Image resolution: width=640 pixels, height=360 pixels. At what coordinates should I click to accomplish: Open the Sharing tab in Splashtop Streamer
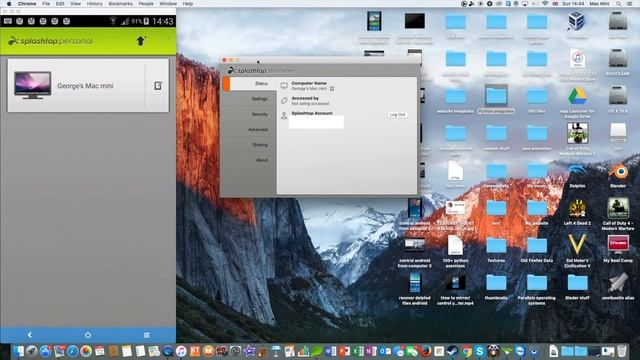(260, 145)
